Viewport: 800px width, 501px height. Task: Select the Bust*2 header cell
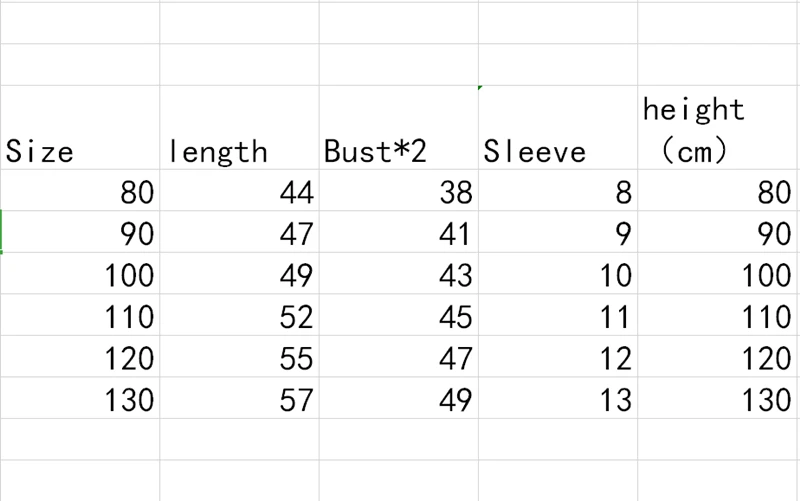pos(399,127)
